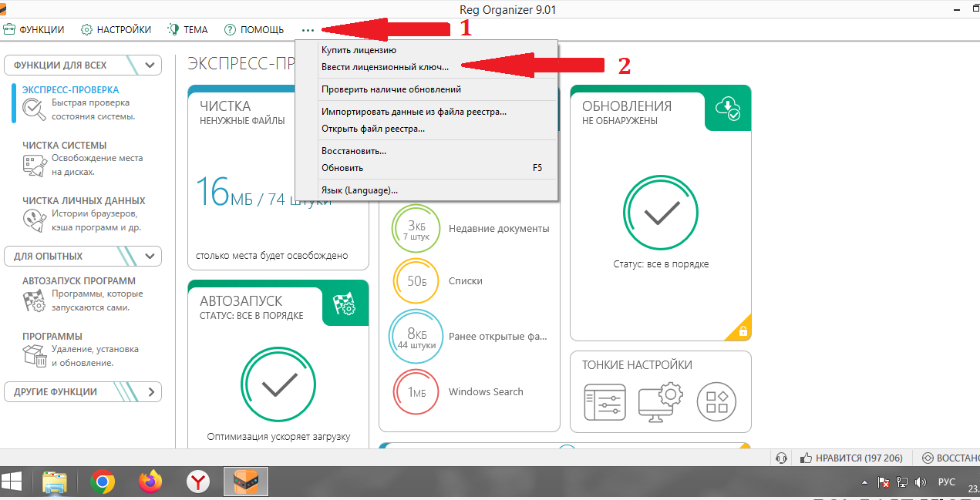Click the startup programs flag icon

(x=35, y=300)
